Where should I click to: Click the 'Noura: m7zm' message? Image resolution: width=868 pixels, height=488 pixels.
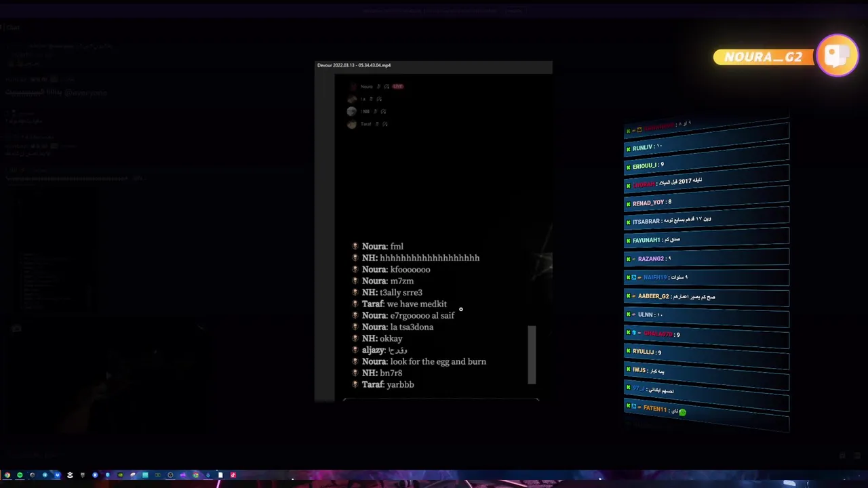point(387,281)
